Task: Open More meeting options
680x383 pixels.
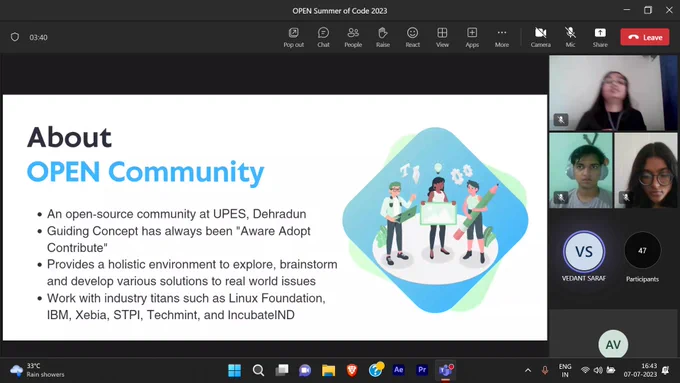Action: pos(502,37)
